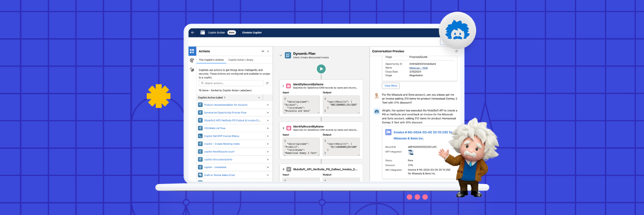Expand the Copilot Action Label column menu
This screenshot has width=644, height=215.
pyautogui.click(x=259, y=98)
